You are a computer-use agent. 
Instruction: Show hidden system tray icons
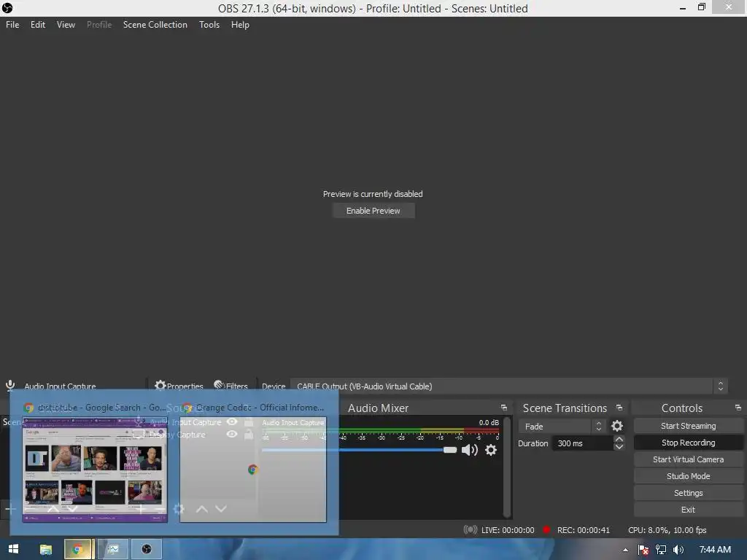[x=625, y=550]
